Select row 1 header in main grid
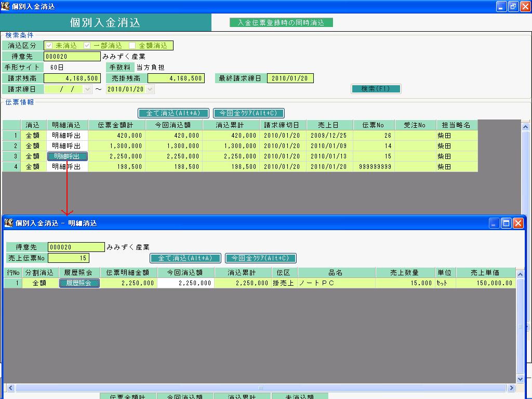Viewport: 532px width, 399px height. pos(11,136)
